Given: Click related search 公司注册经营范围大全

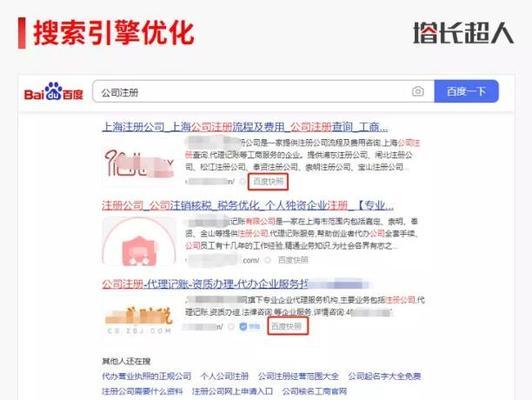Looking at the screenshot, I should click(298, 376).
